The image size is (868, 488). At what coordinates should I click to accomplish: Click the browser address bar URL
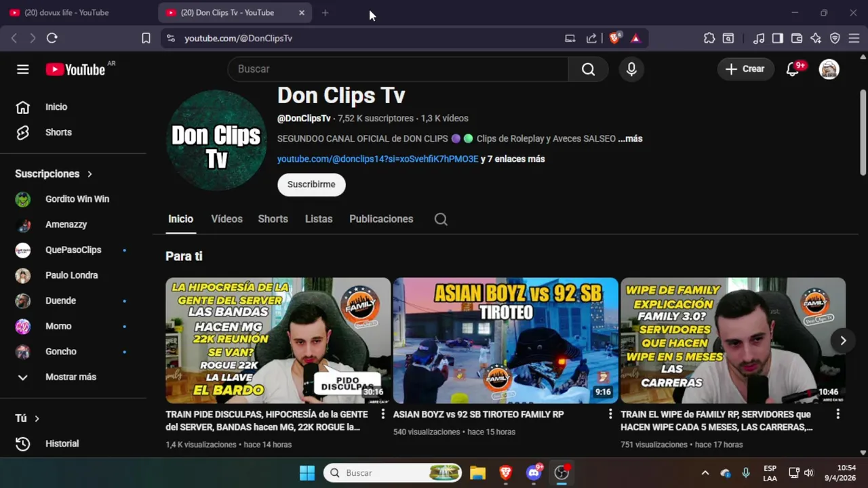[x=238, y=39]
